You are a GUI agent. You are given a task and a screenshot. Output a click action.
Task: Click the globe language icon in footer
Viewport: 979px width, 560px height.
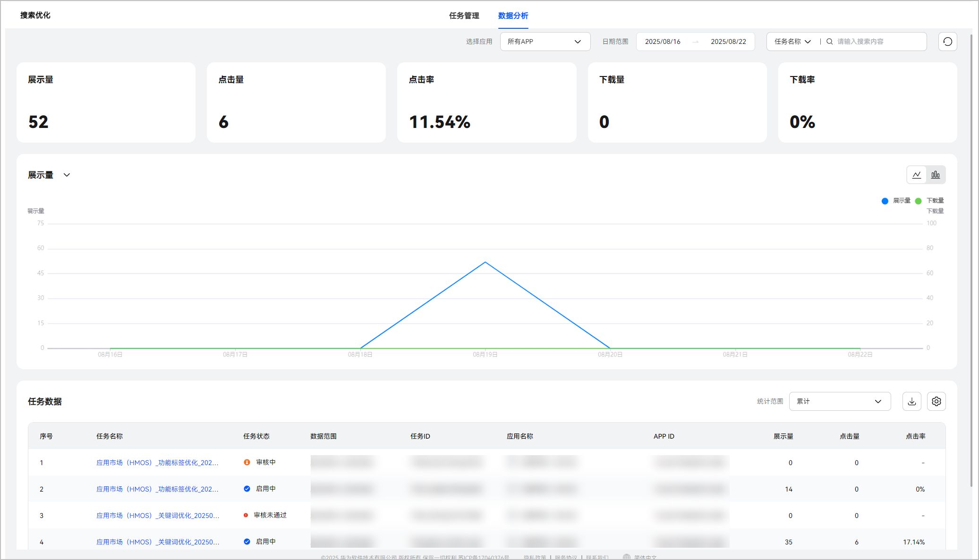point(627,557)
